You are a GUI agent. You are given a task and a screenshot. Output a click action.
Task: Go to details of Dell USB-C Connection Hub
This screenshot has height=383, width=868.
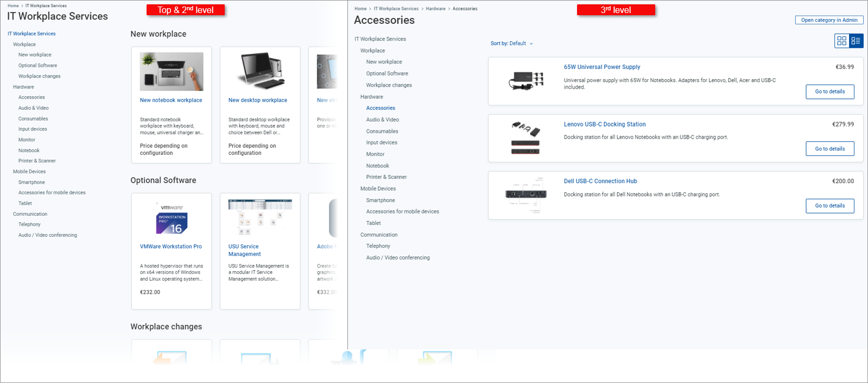point(829,206)
